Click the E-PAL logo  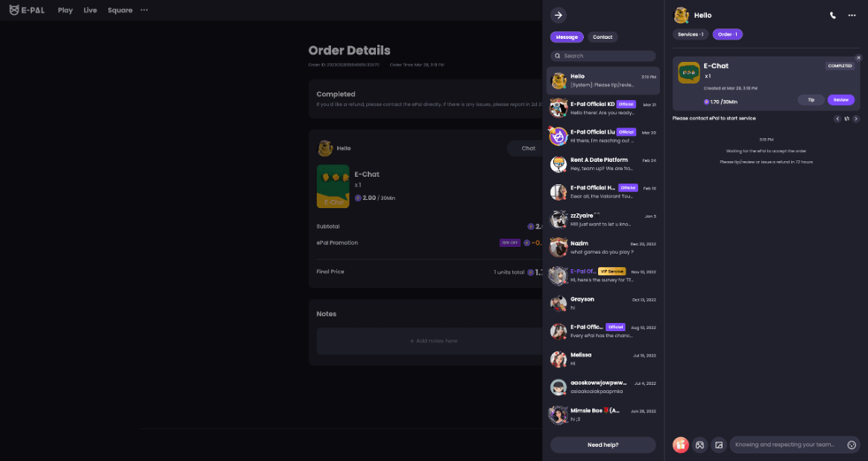(27, 10)
